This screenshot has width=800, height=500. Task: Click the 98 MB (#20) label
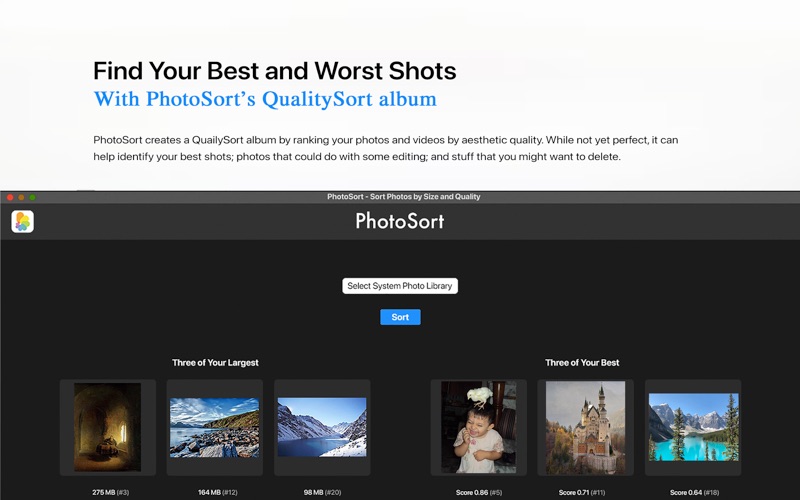coord(322,492)
